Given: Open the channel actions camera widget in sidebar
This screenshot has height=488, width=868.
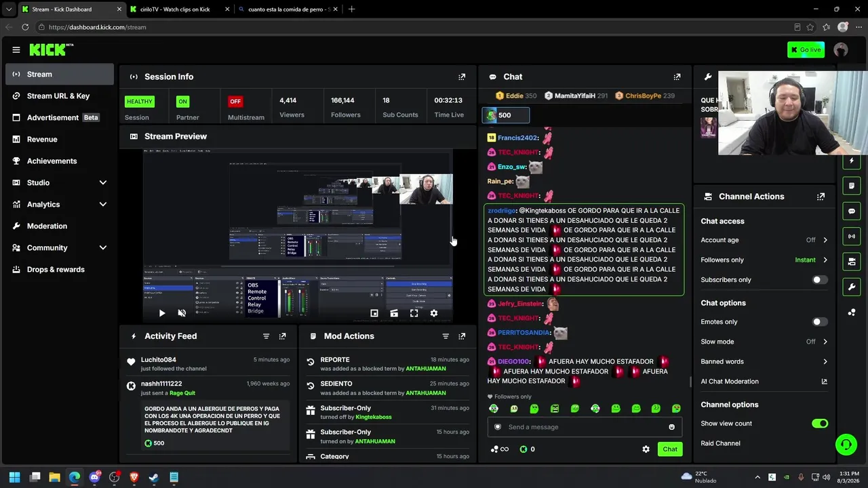Looking at the screenshot, I should [852, 262].
